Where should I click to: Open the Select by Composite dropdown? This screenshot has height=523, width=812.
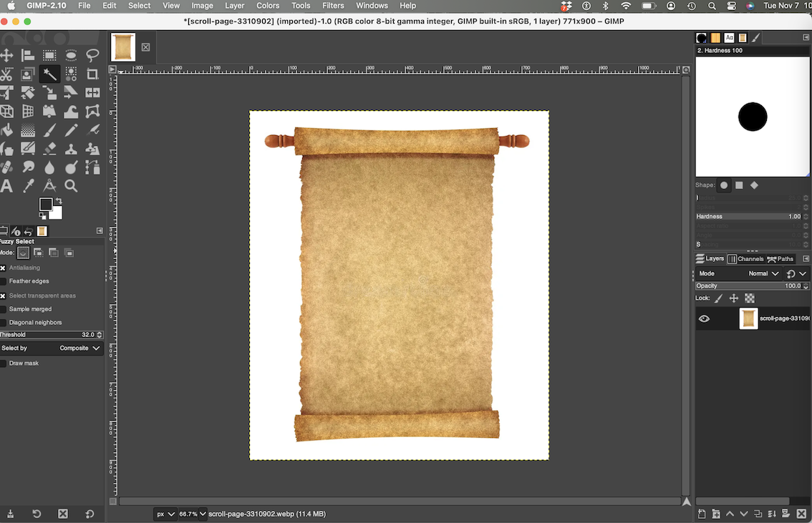coord(79,348)
